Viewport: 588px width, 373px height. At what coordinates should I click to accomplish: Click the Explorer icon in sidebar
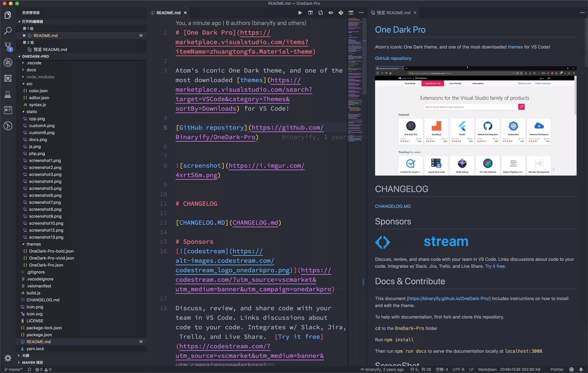tap(8, 14)
